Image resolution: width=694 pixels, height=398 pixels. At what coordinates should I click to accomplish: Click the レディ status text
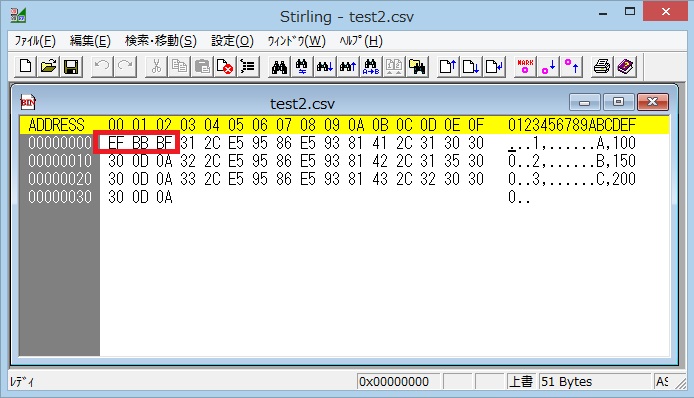click(x=22, y=381)
